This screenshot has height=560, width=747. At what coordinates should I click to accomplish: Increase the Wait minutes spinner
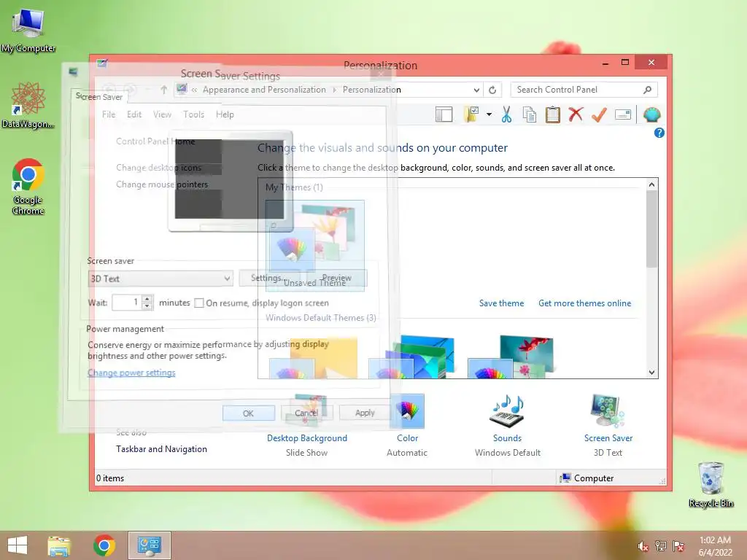147,299
